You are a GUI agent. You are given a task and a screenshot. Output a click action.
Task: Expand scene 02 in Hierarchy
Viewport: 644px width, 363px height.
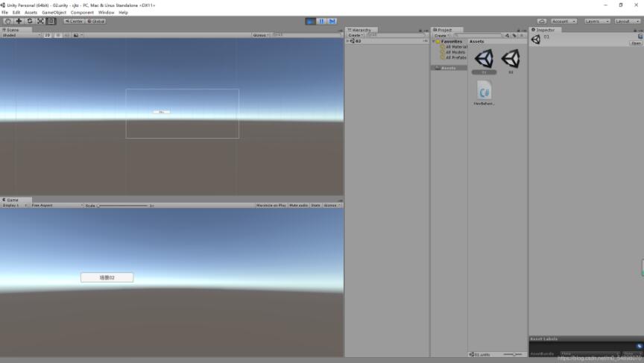point(347,41)
